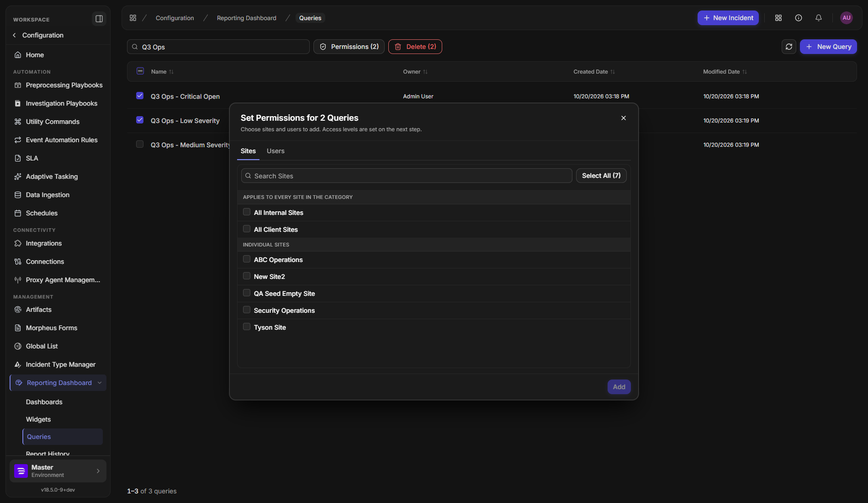868x503 pixels.
Task: Open the info icon in the top bar
Action: tap(799, 18)
